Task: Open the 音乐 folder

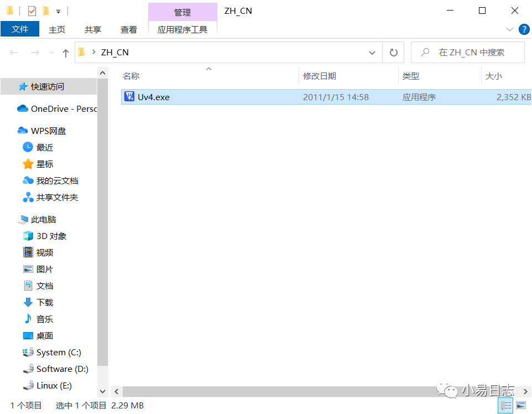Action: pos(38,319)
